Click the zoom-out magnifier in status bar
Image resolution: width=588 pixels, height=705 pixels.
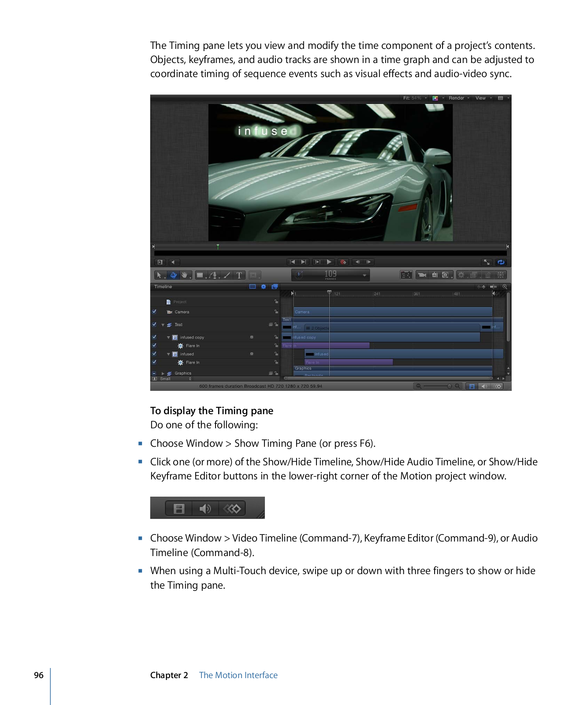[418, 386]
